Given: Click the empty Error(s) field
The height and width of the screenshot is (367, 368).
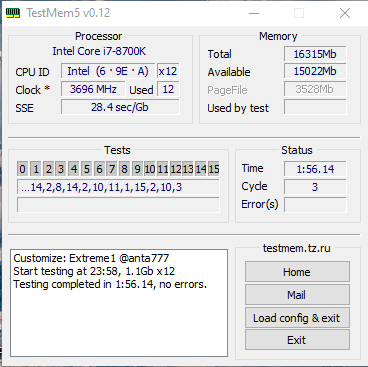Looking at the screenshot, I should coord(315,205).
